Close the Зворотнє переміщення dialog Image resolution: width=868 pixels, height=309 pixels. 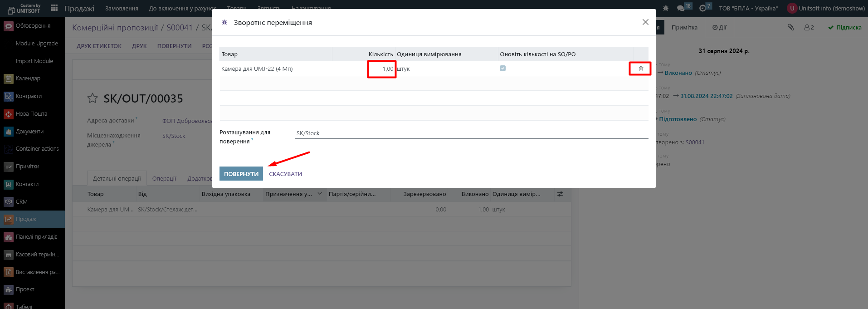[x=645, y=22]
